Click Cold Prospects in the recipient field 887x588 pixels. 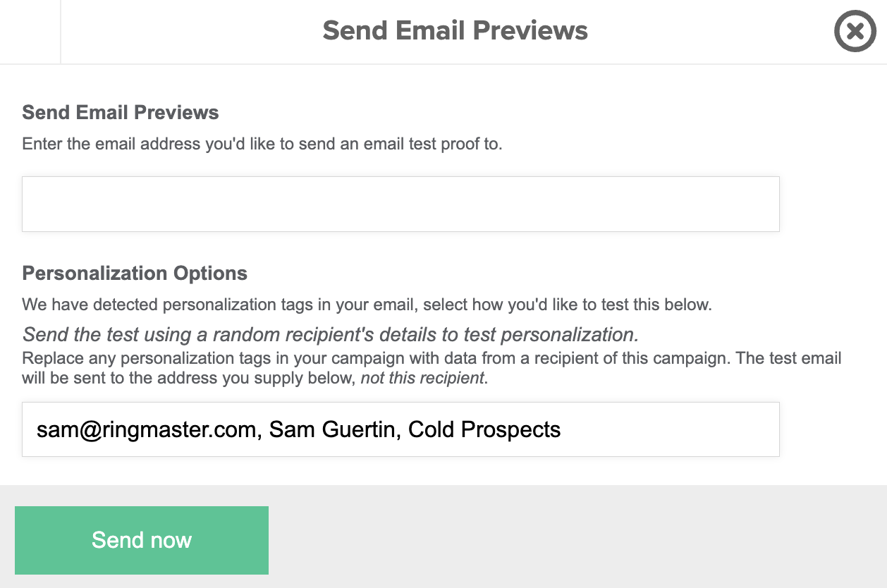click(484, 429)
